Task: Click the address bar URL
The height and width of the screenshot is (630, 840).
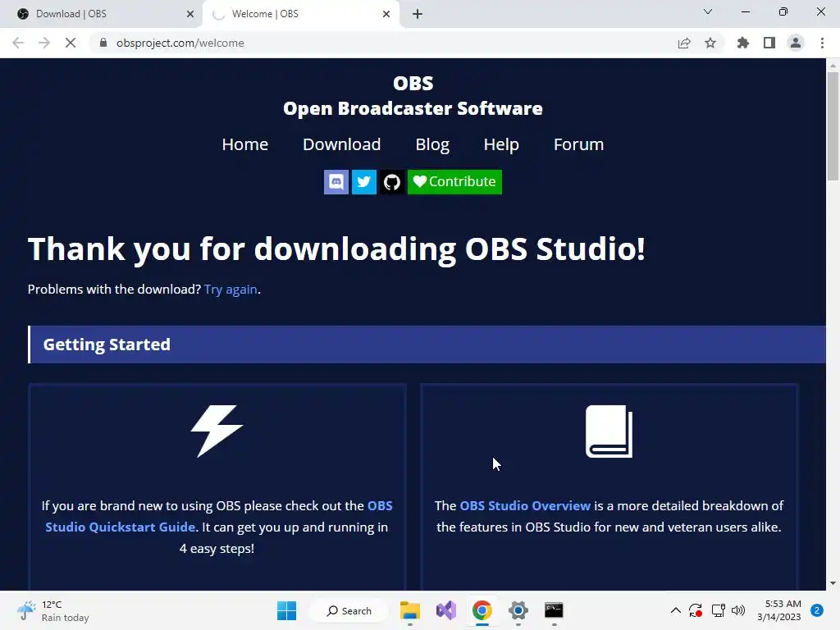Action: click(180, 43)
